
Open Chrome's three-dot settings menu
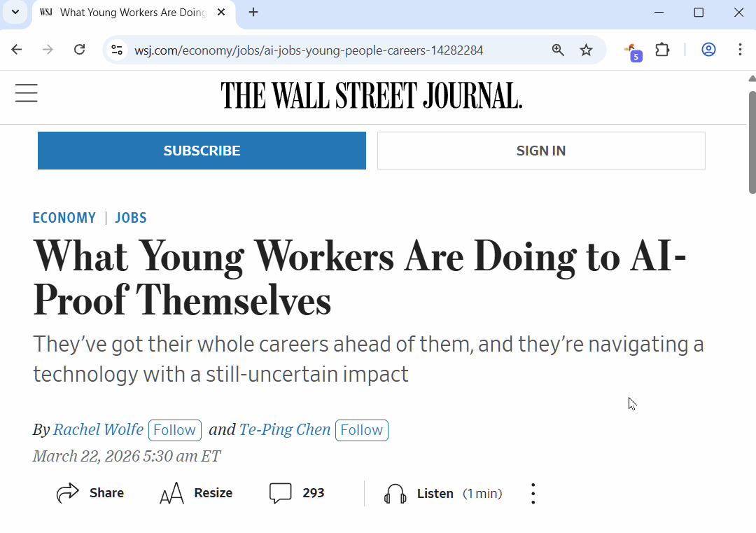pyautogui.click(x=740, y=50)
